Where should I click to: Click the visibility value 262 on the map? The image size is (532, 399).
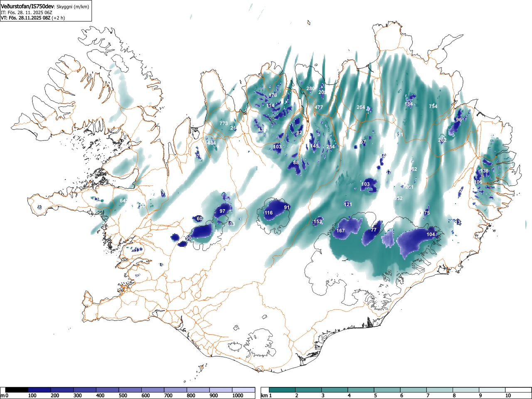tap(442, 140)
